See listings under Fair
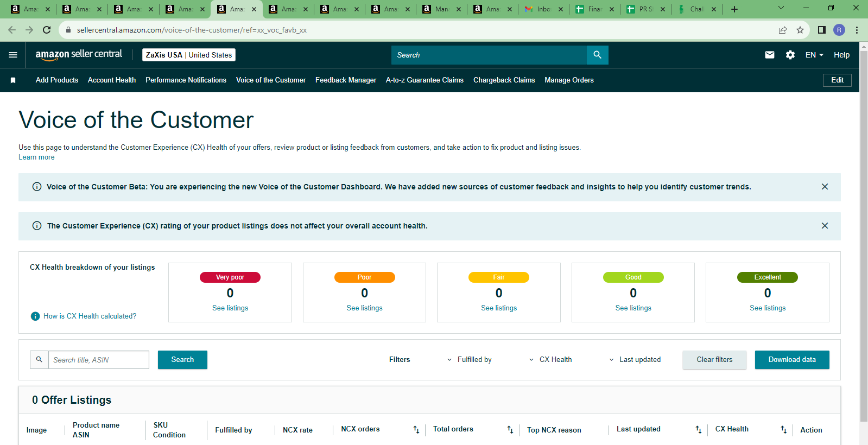The image size is (868, 445). [499, 308]
